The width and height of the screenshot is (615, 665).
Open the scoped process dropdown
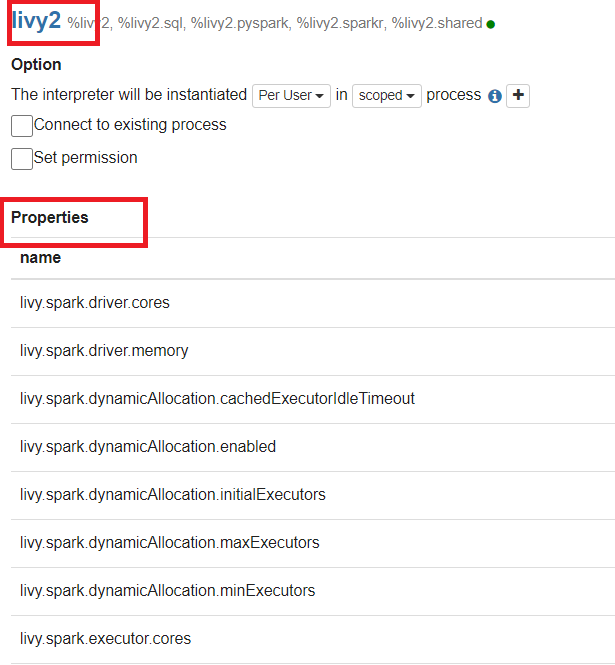pyautogui.click(x=386, y=96)
